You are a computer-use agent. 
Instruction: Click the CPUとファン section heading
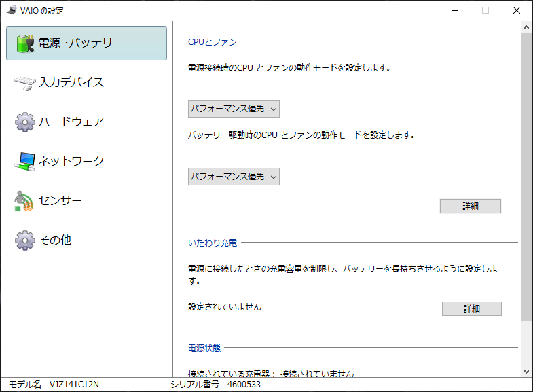[213, 42]
